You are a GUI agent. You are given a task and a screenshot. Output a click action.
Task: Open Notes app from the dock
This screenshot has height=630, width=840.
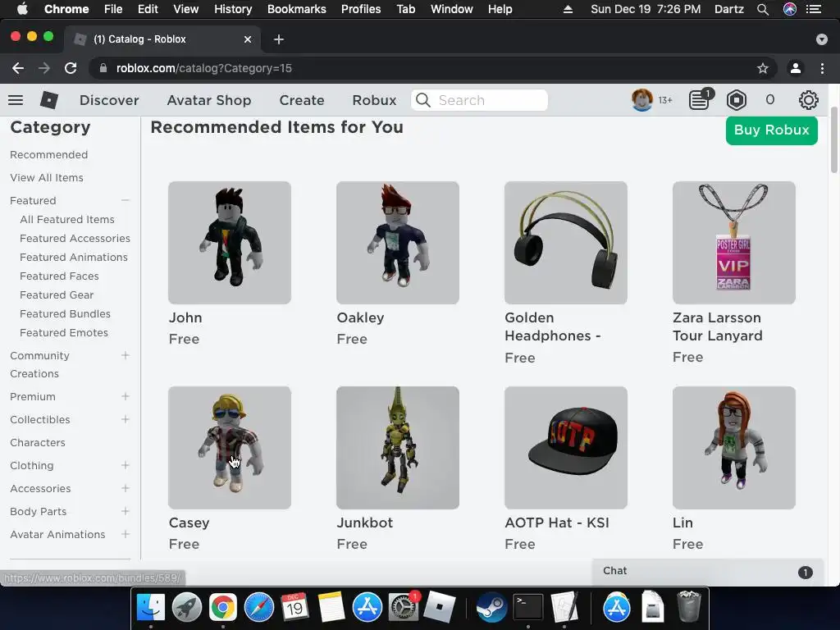tap(331, 608)
